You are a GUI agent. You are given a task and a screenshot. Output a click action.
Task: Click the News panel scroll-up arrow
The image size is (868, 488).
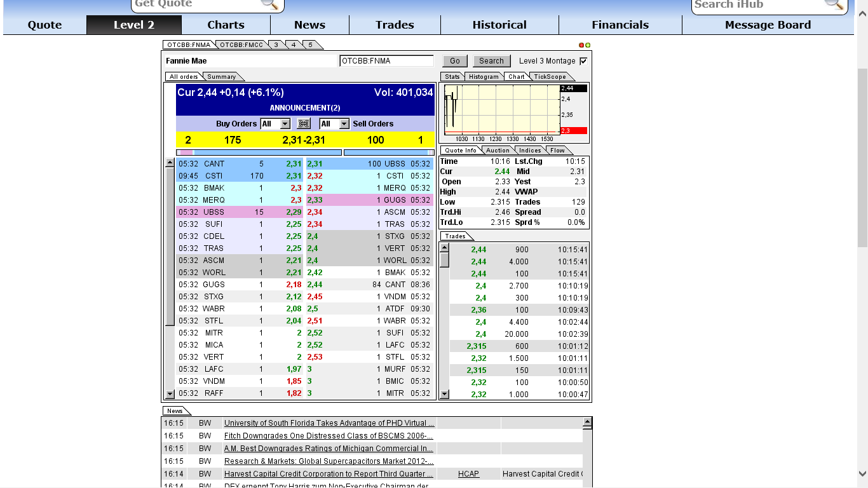click(x=587, y=422)
